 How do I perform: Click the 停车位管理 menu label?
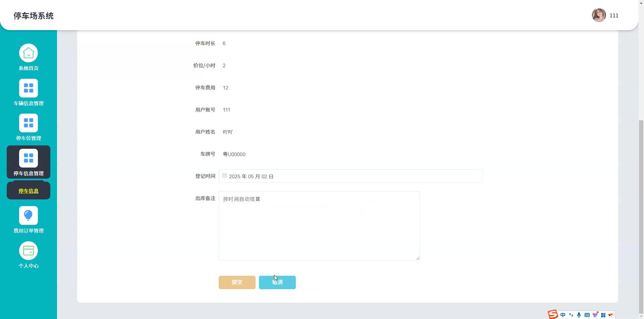29,138
